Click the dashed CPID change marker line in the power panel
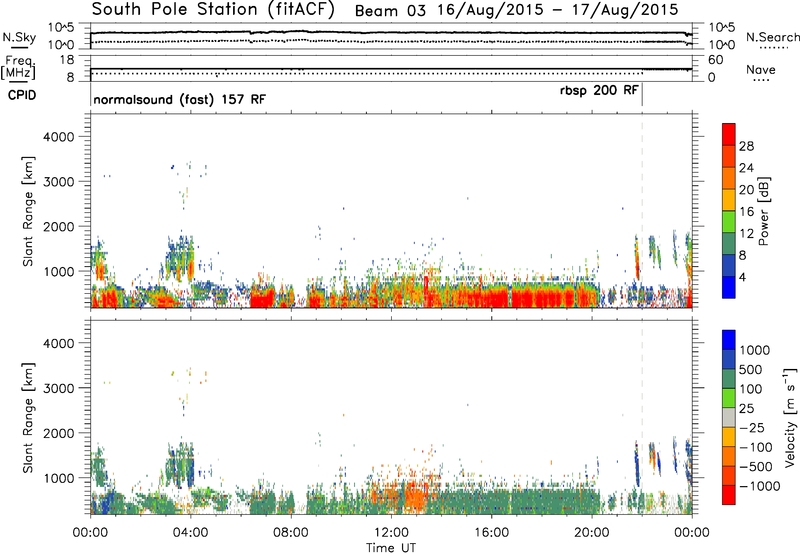 tap(642, 211)
